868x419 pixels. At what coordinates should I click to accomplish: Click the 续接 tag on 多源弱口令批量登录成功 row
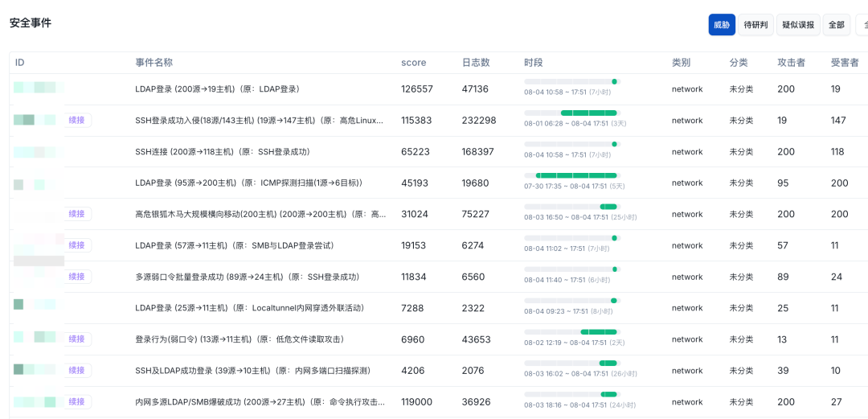pyautogui.click(x=77, y=277)
